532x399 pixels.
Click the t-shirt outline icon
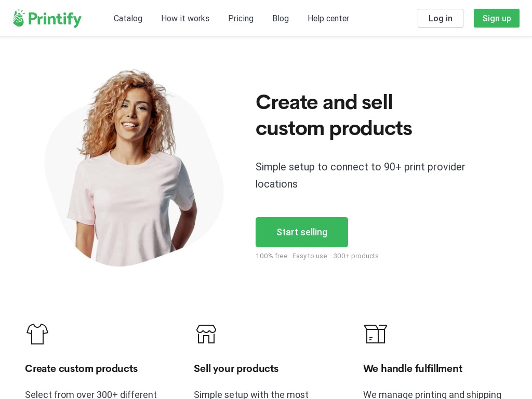[x=37, y=334]
